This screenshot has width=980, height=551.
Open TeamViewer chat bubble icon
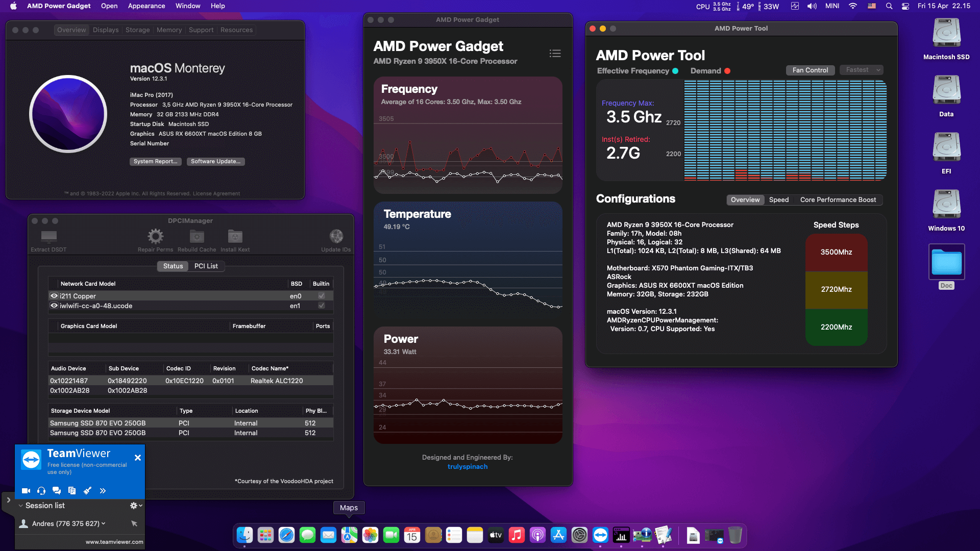click(x=57, y=490)
